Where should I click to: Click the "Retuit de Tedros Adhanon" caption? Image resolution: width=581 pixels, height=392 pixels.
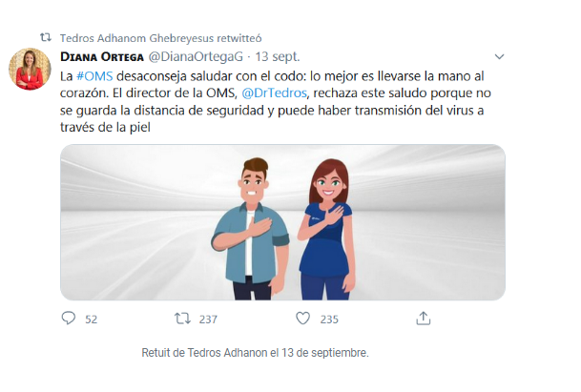pos(255,352)
